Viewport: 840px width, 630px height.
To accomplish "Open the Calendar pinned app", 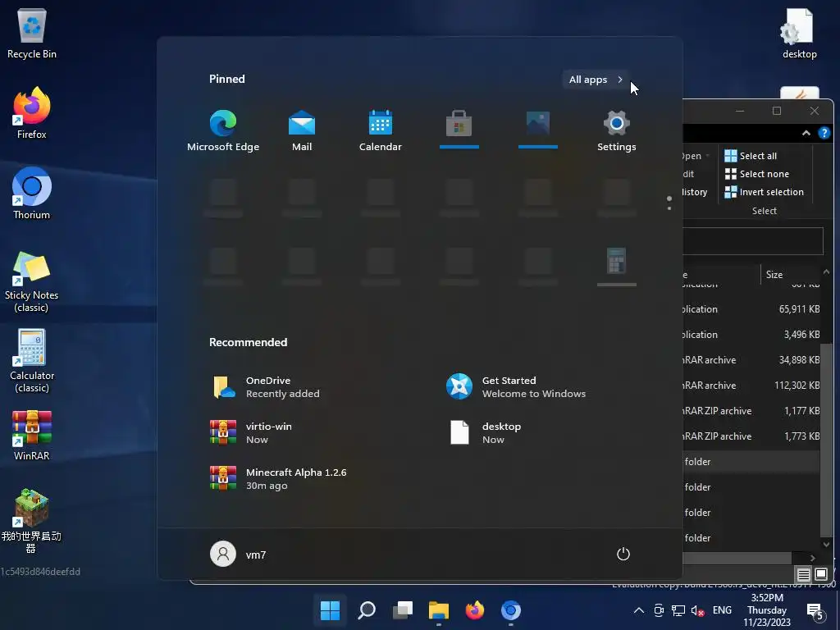I will pos(381,130).
